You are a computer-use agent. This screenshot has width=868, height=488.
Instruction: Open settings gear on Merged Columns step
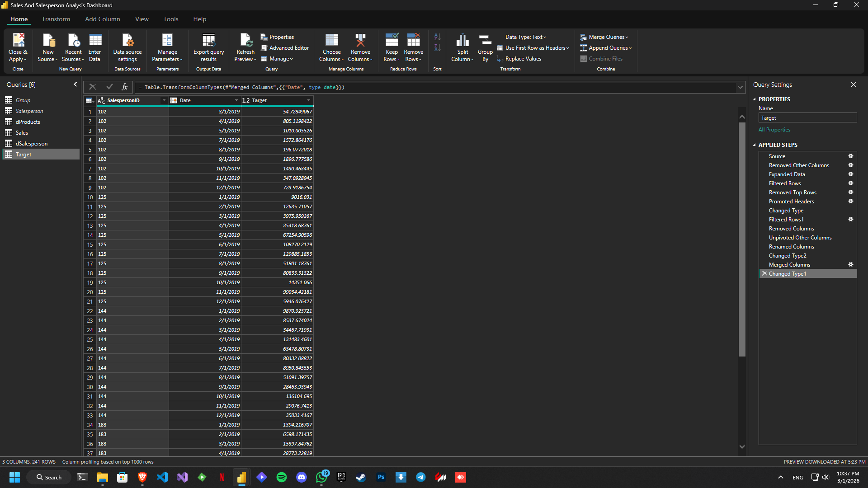[850, 264]
